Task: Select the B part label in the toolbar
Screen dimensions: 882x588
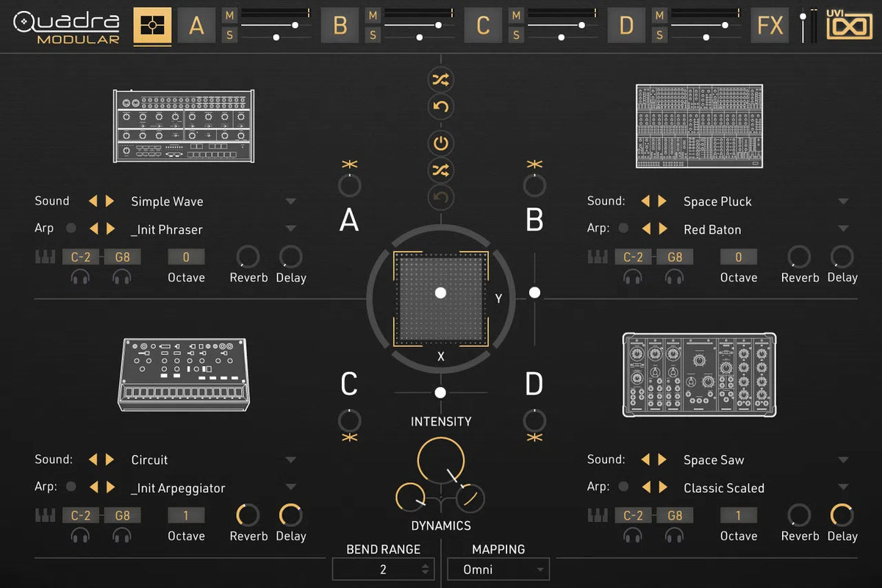Action: pyautogui.click(x=340, y=24)
